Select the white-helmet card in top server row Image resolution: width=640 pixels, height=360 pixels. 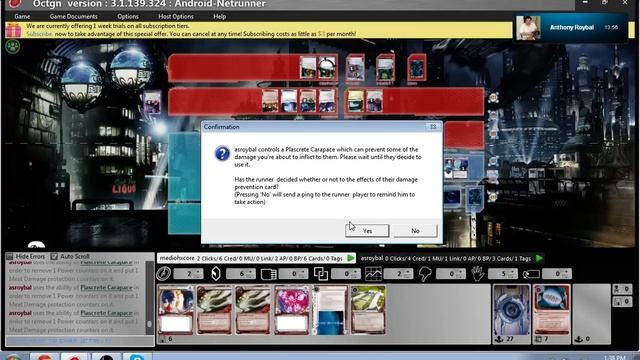coord(327,67)
